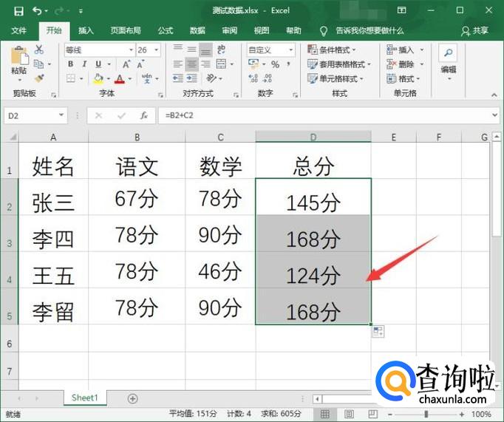Wrap text with the ab wrap icon

[x=221, y=50]
